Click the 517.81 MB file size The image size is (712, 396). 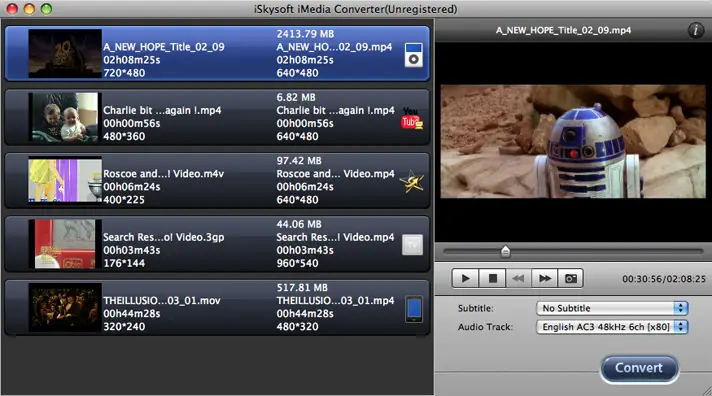tap(302, 288)
